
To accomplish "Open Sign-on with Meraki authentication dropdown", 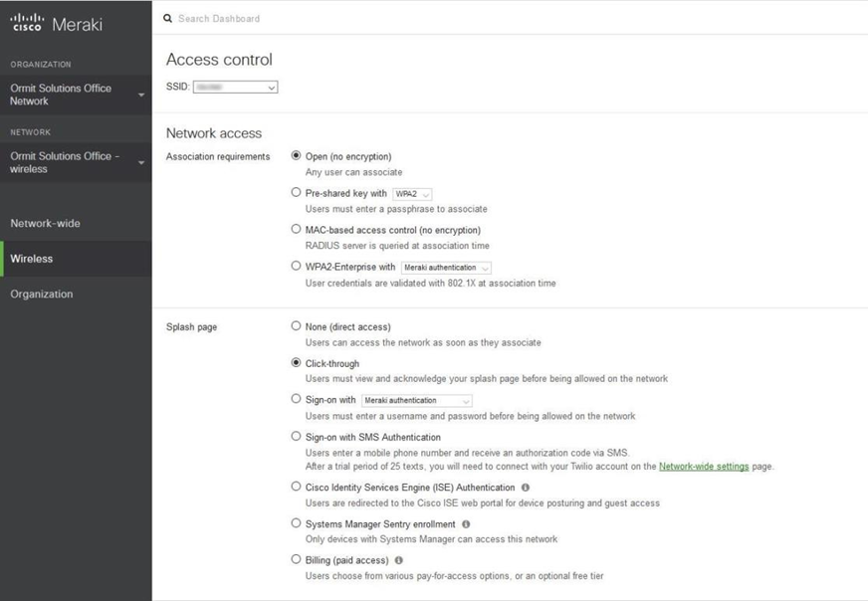I will (417, 401).
